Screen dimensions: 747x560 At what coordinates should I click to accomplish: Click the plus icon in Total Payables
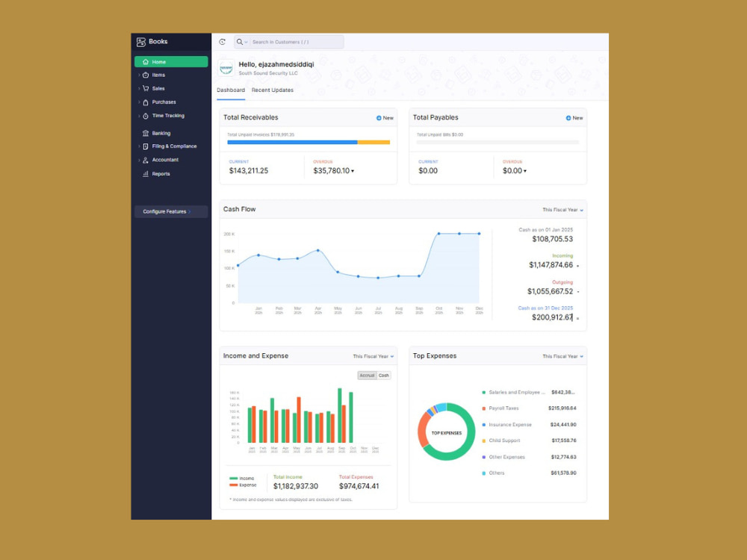click(568, 118)
